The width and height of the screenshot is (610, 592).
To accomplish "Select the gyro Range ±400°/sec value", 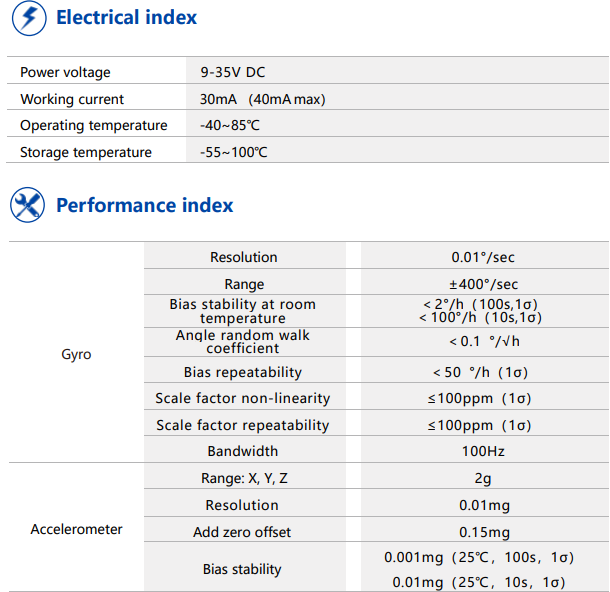I will point(484,284).
